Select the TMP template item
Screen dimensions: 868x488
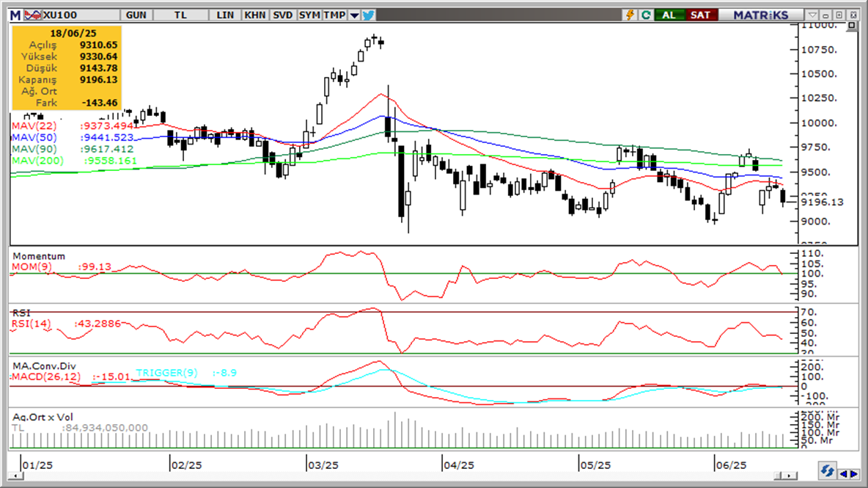(335, 15)
